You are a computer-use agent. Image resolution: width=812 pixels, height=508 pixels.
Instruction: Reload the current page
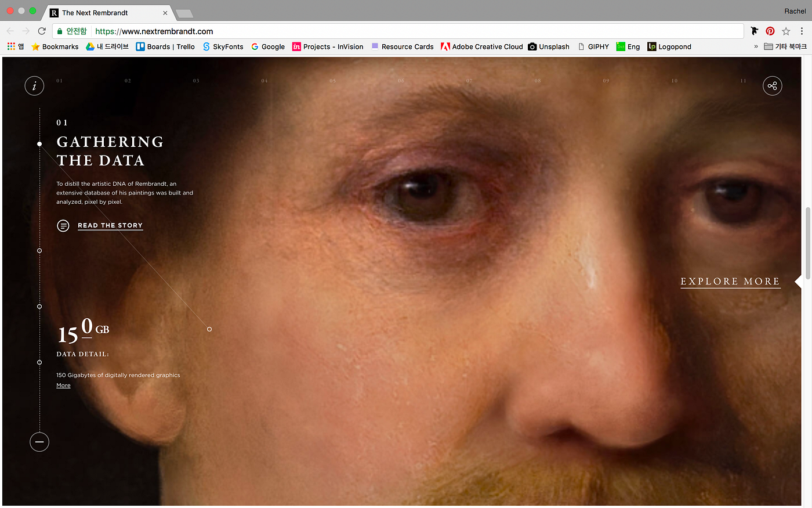point(41,31)
